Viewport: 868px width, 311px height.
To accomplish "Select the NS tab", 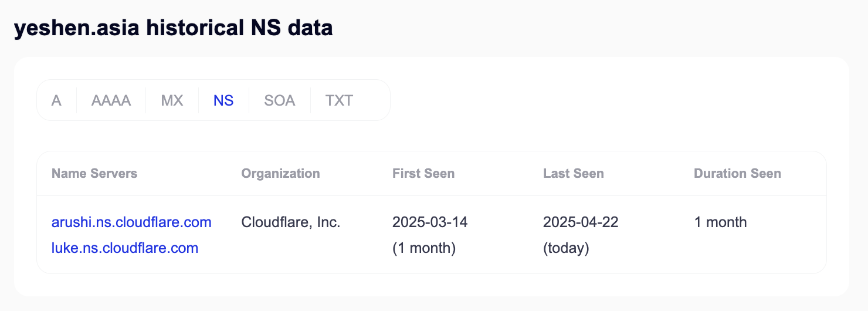I will (x=223, y=100).
